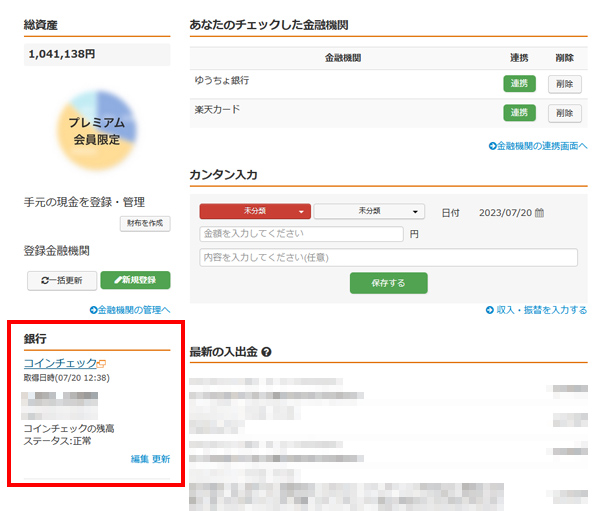
Task: Open 金融機関の連携画面へ link
Action: [x=538, y=146]
